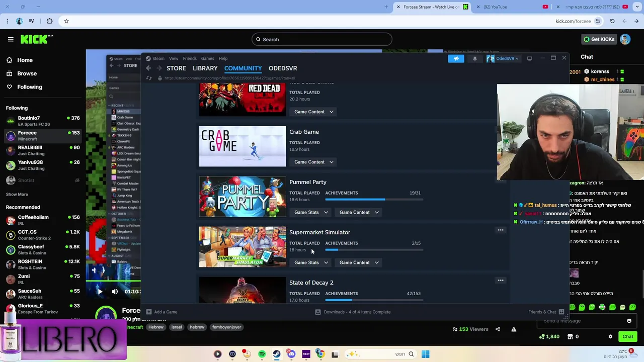This screenshot has height=362, width=644.
Task: Open Steam menu in Steam window
Action: coord(158,59)
